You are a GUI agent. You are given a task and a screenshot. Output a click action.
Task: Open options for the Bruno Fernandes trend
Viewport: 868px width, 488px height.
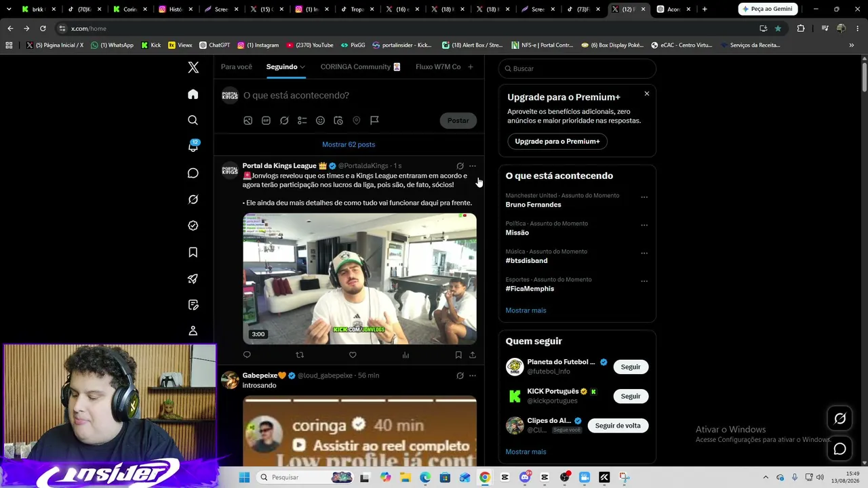click(x=644, y=197)
